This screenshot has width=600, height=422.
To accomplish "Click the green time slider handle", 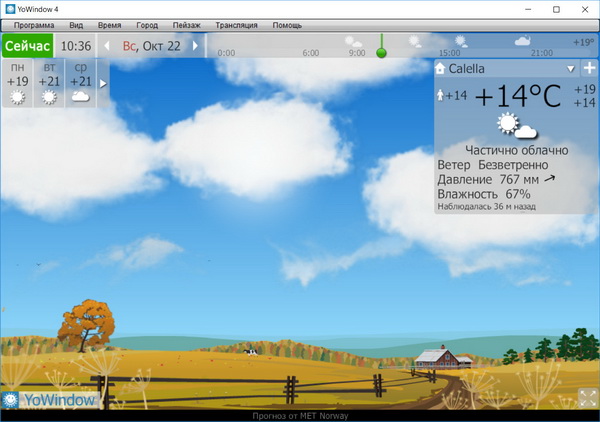I will tap(380, 51).
